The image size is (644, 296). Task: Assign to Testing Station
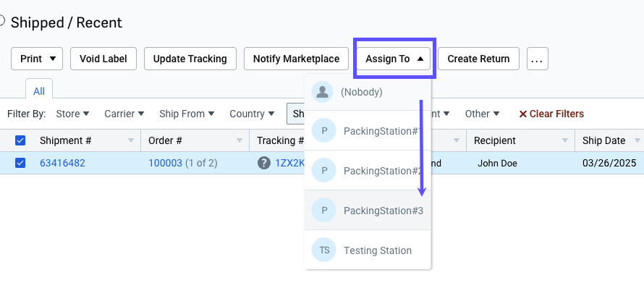368,250
